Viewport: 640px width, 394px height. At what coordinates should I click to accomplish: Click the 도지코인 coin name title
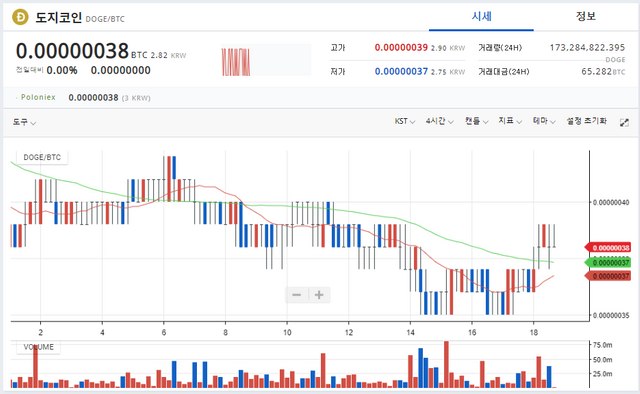(59, 17)
